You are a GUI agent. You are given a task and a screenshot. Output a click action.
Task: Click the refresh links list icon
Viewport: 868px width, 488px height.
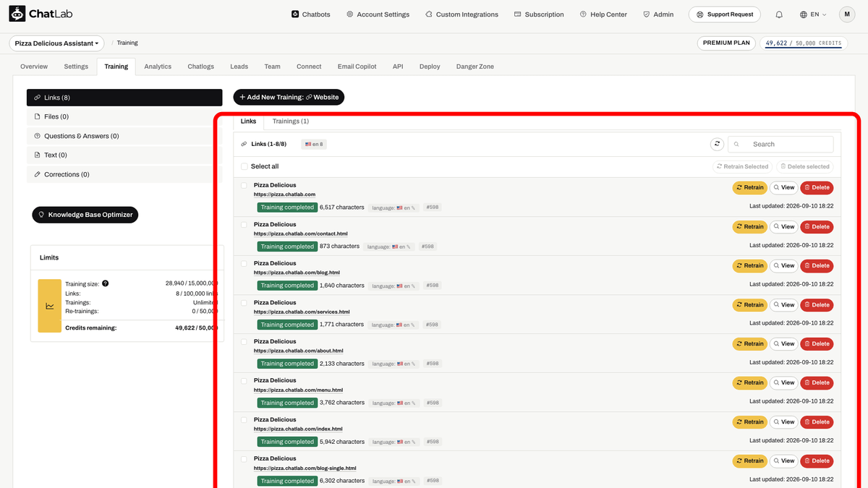click(x=717, y=144)
